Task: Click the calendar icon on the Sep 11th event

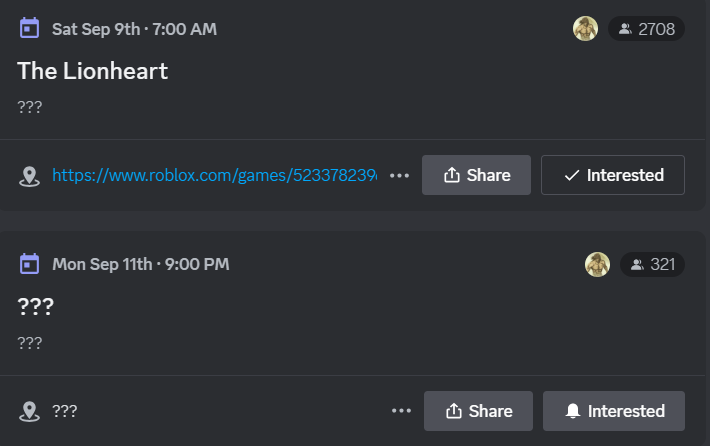Action: 30,264
